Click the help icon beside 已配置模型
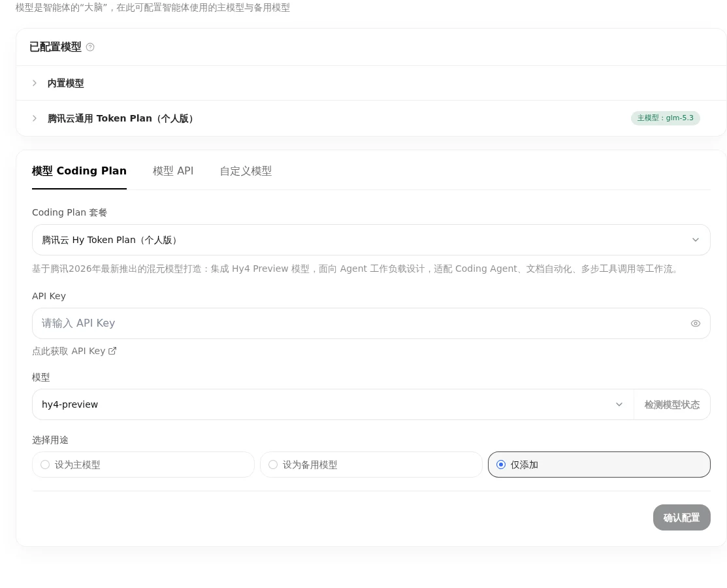This screenshot has height=588, width=727. (x=90, y=47)
